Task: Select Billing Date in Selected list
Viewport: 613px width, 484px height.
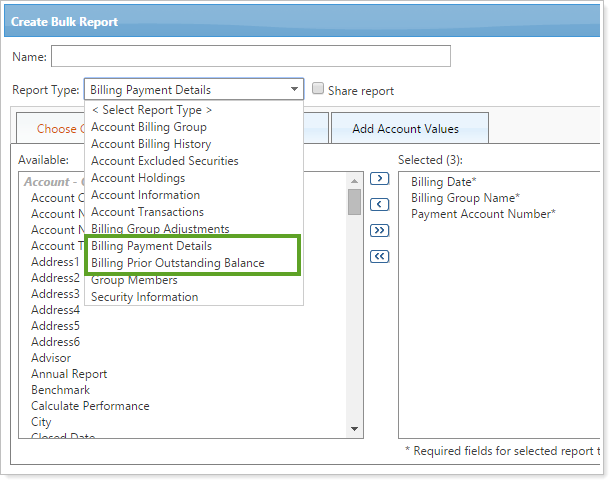Action: [x=445, y=182]
